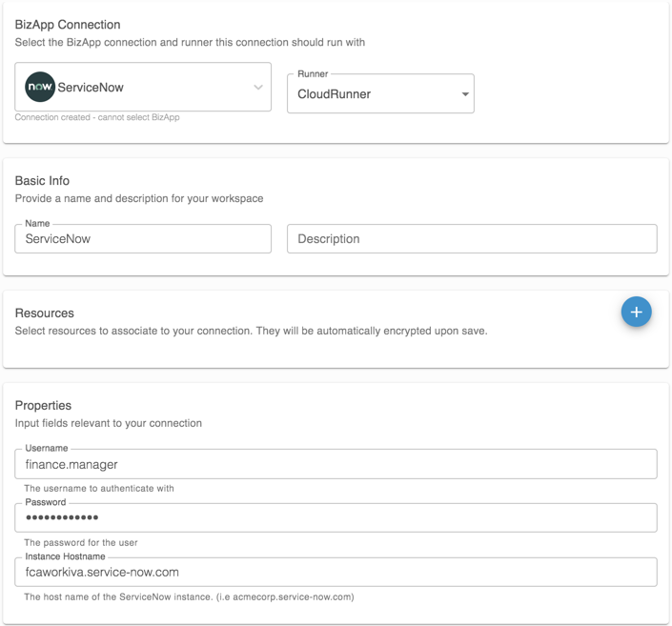Click the ServiceNow host name hint text
The width and height of the screenshot is (672, 626).
[189, 596]
